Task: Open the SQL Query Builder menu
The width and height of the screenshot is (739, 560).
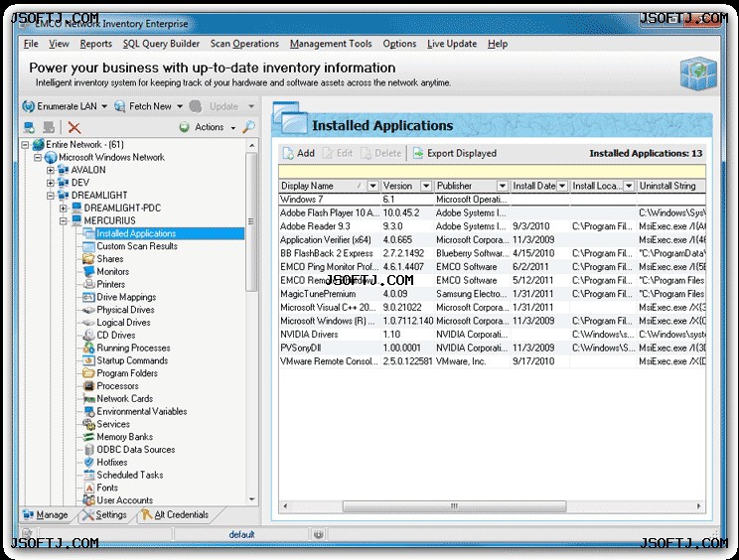Action: [161, 44]
